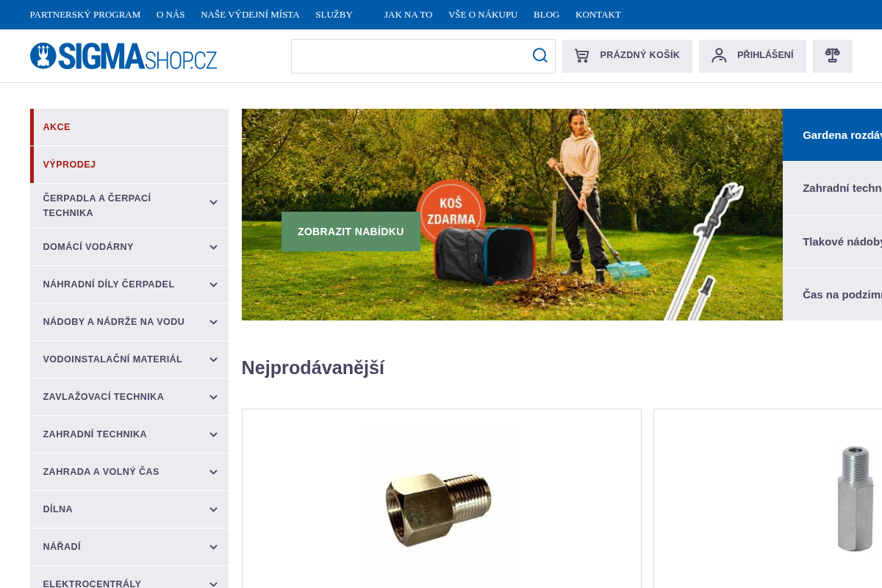Click the silver adapter product image
This screenshot has width=882, height=588.
(855, 498)
